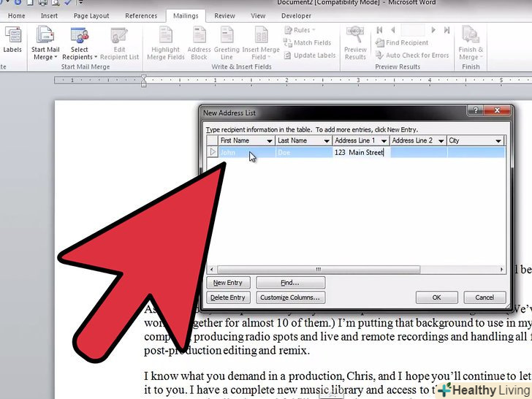Open the Start Mail Merge menu

coord(45,43)
